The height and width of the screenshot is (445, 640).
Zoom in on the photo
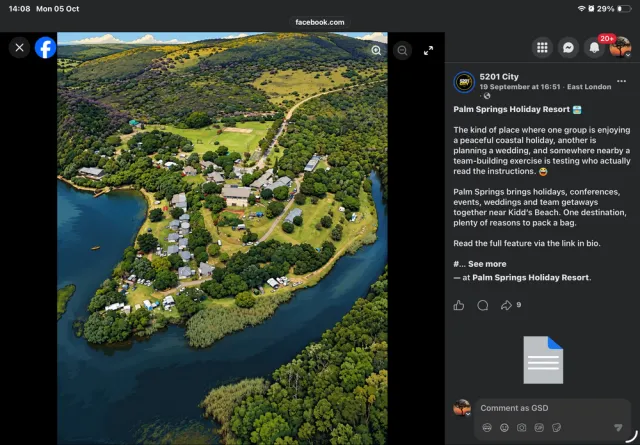click(x=376, y=50)
